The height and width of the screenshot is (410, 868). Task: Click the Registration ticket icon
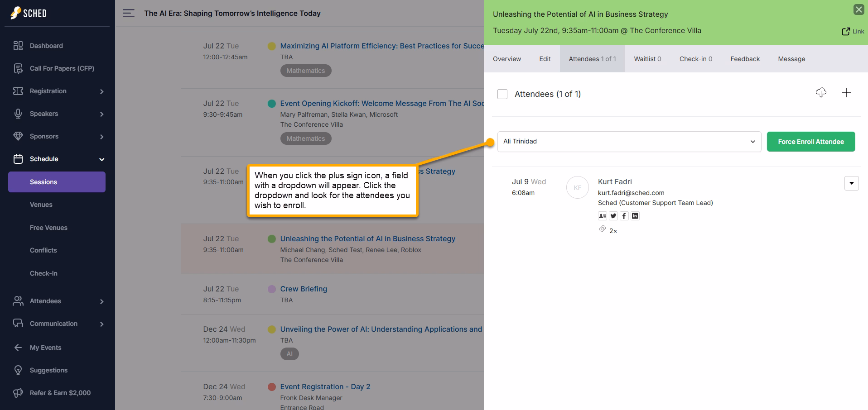click(x=18, y=91)
